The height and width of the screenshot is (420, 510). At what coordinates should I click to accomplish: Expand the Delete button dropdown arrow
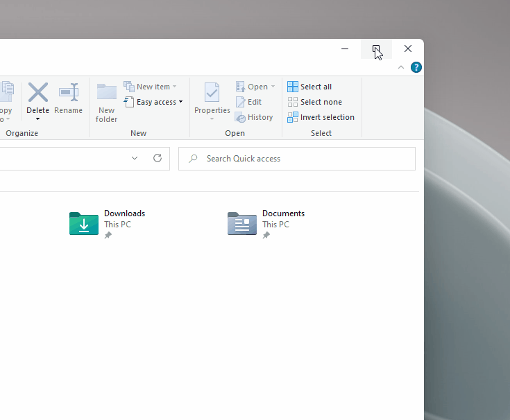click(38, 119)
